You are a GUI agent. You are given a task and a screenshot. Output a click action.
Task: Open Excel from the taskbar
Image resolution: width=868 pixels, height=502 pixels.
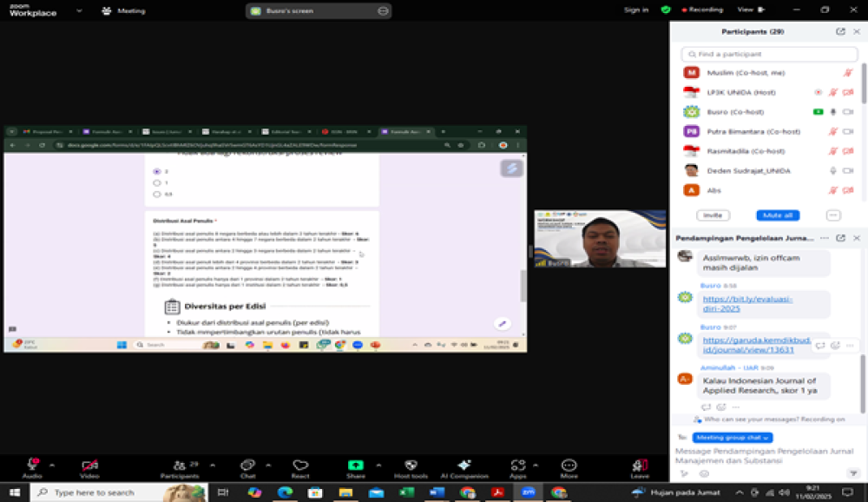click(x=407, y=492)
